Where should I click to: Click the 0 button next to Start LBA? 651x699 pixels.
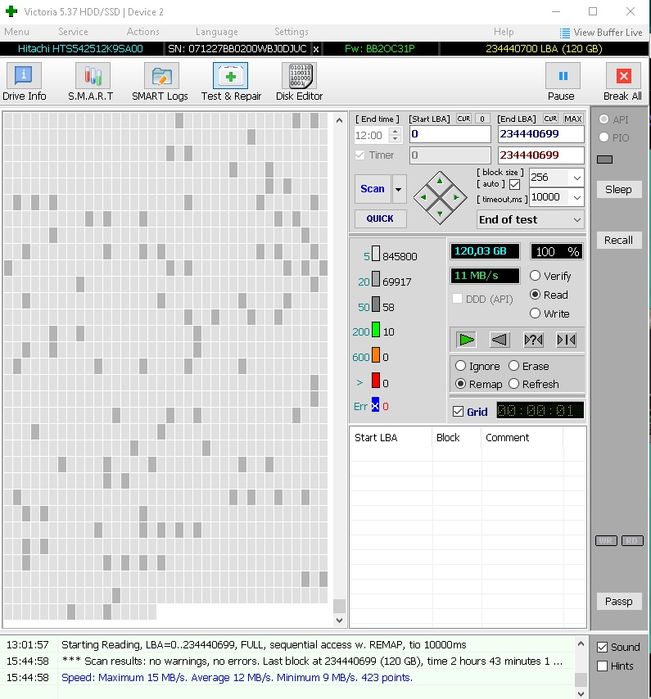click(x=482, y=119)
